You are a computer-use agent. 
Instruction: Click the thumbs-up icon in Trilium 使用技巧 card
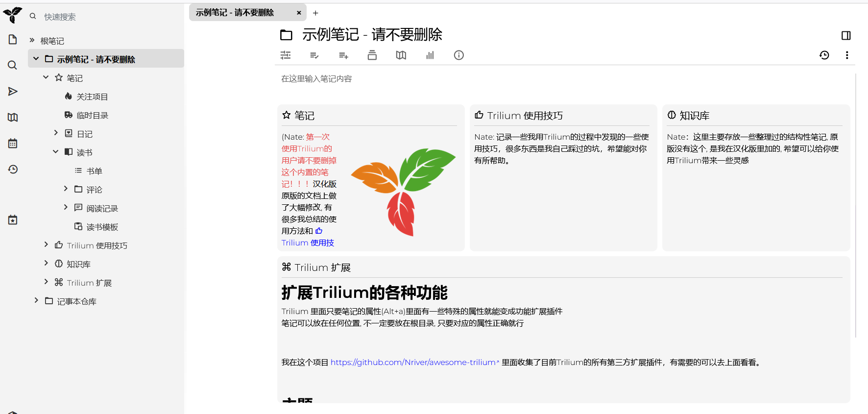coord(479,115)
